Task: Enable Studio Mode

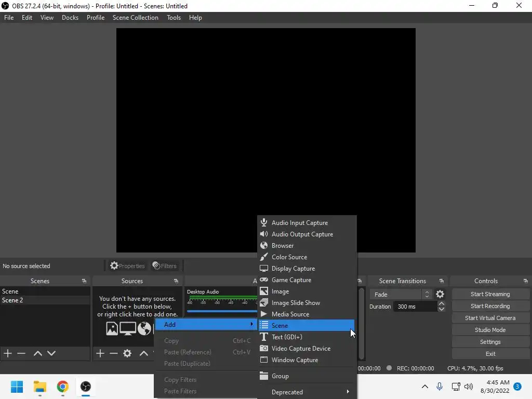Action: (x=490, y=330)
